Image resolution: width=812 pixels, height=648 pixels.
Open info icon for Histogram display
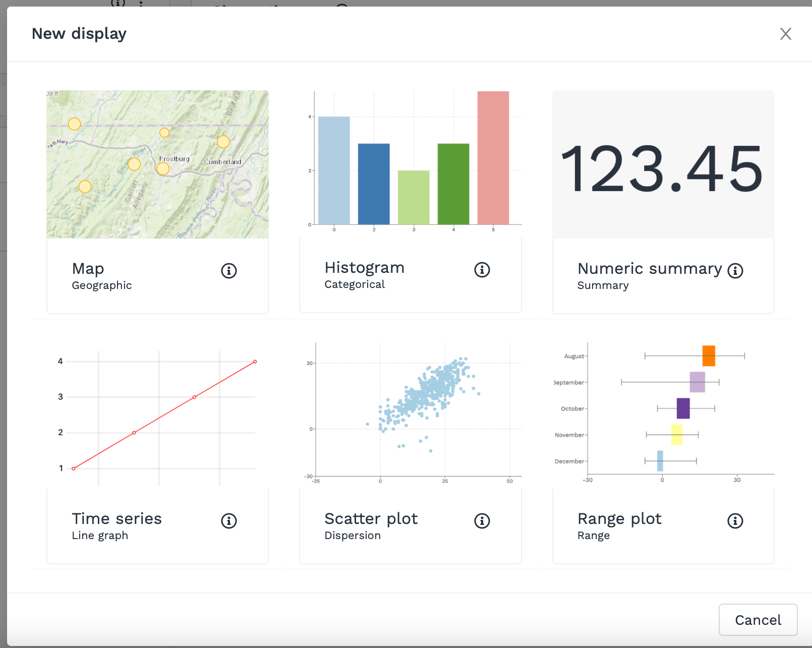(482, 270)
